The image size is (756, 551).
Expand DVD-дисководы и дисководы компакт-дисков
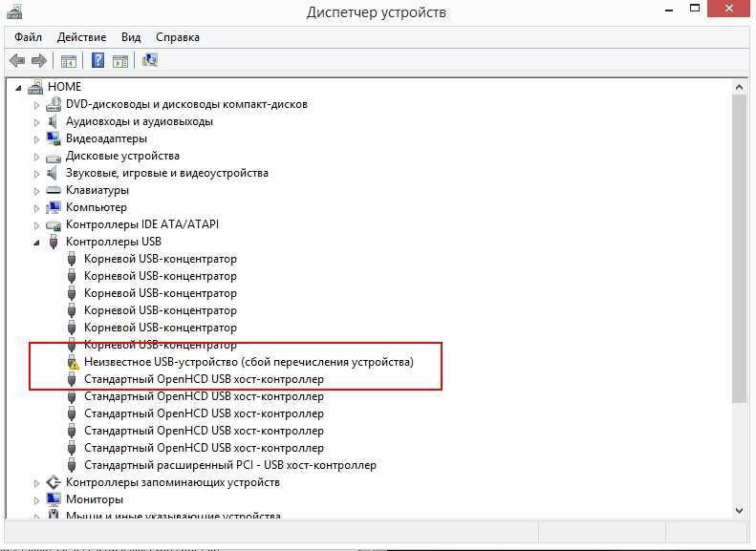click(x=36, y=105)
